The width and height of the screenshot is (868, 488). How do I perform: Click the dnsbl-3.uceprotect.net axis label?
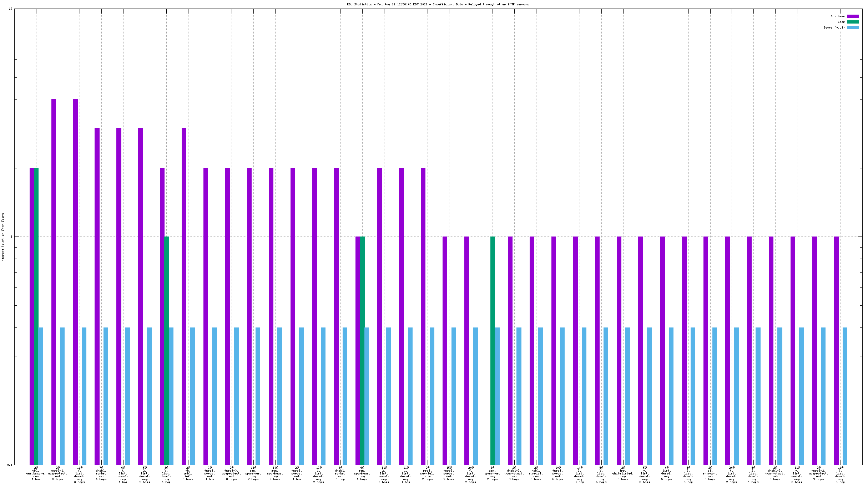point(231,473)
